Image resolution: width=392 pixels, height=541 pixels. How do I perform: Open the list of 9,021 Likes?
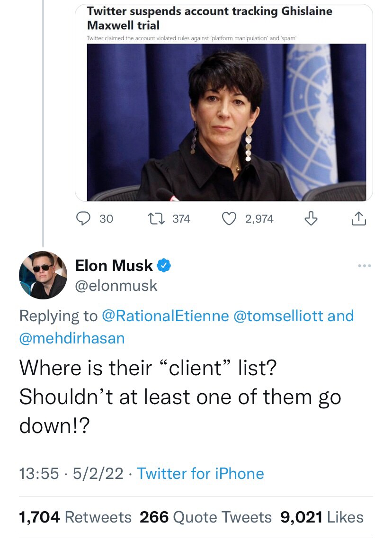323,517
